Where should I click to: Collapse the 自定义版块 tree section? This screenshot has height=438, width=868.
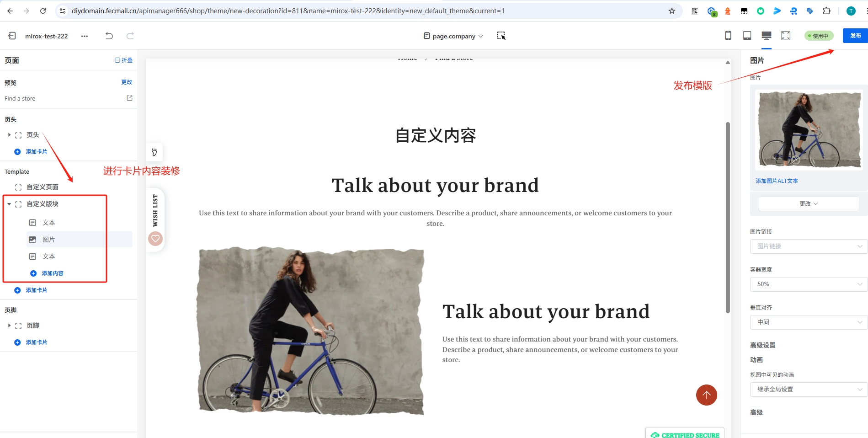pos(9,204)
